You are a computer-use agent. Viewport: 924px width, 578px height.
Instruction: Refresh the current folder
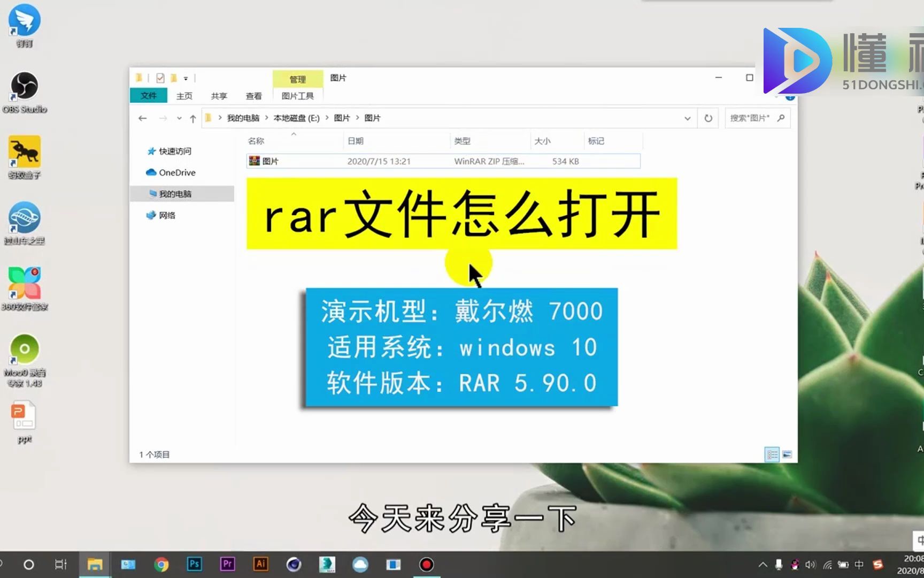tap(708, 118)
